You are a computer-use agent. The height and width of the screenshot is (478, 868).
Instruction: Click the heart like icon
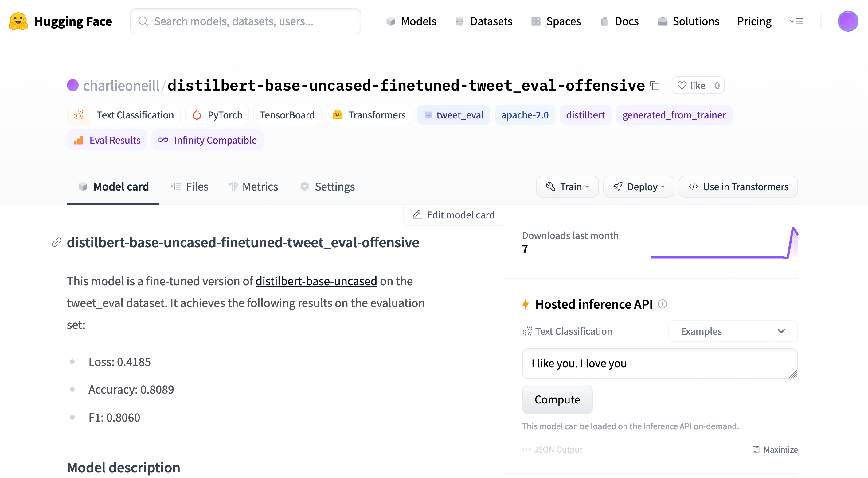[682, 86]
